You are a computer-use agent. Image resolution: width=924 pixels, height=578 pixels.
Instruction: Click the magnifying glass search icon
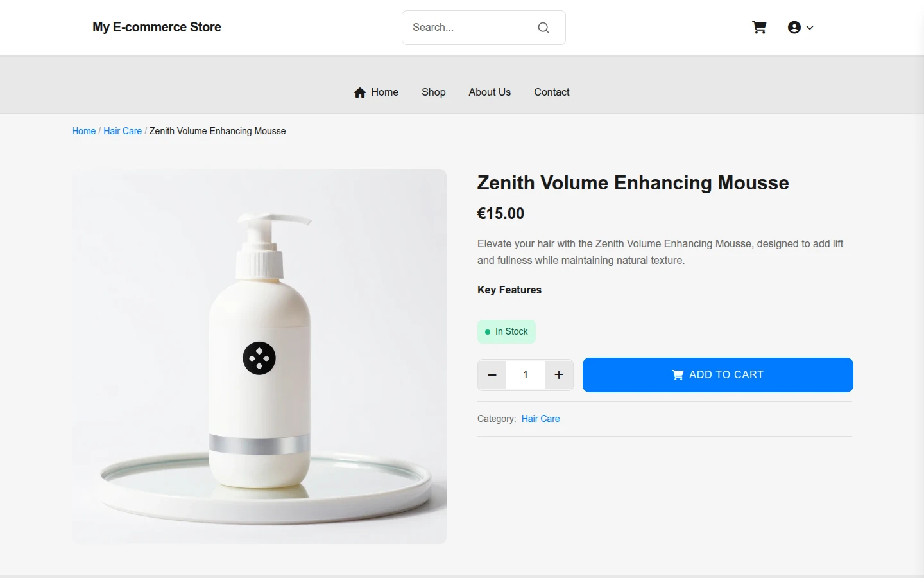tap(543, 28)
